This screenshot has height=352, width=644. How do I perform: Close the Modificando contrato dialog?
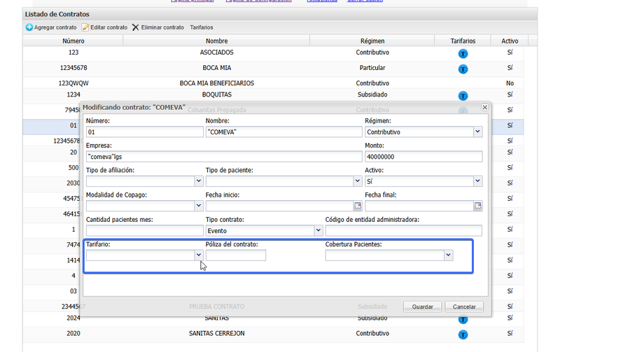coord(484,107)
